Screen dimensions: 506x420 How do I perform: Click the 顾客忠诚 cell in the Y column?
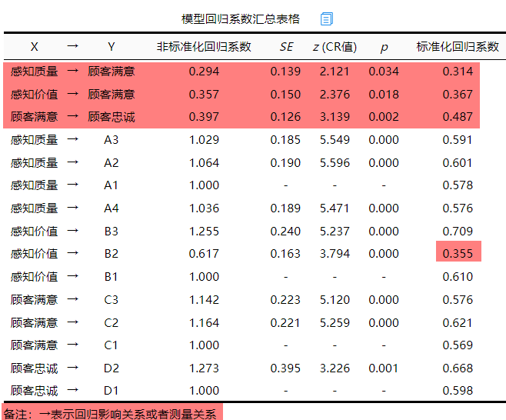pyautogui.click(x=112, y=117)
